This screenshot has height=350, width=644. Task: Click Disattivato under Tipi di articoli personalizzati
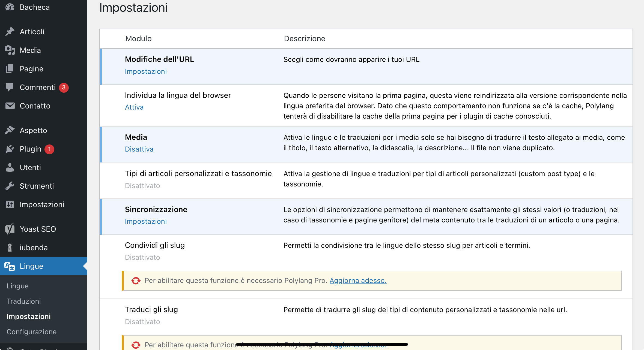point(142,186)
